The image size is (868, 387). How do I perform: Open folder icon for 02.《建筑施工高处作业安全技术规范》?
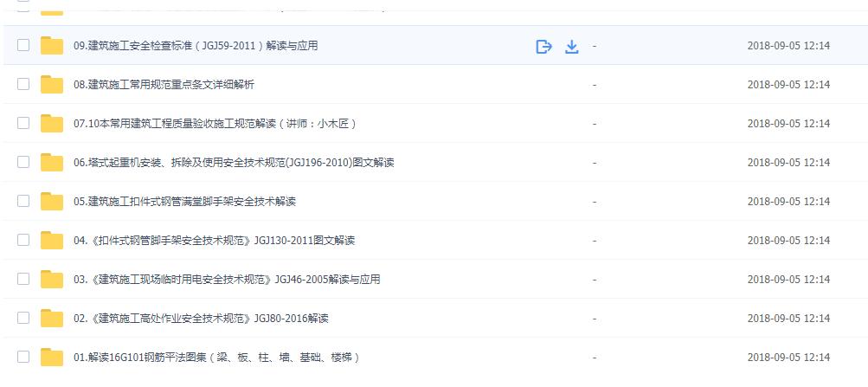coord(52,319)
